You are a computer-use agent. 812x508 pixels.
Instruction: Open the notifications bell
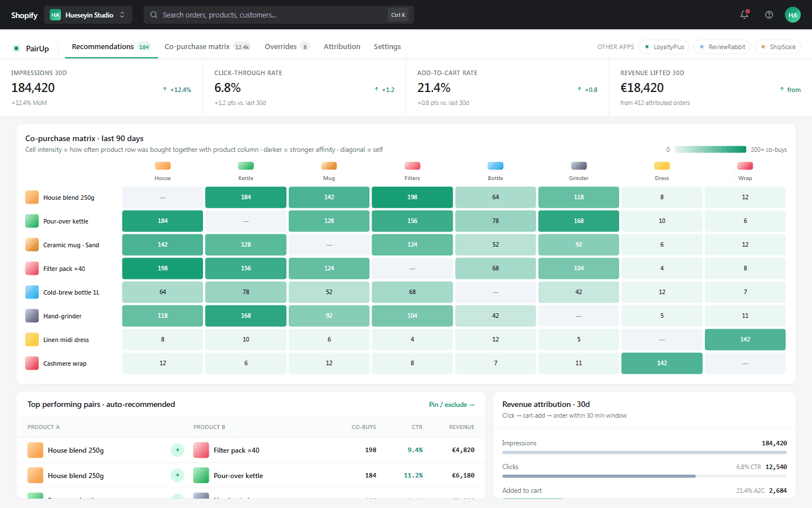744,15
